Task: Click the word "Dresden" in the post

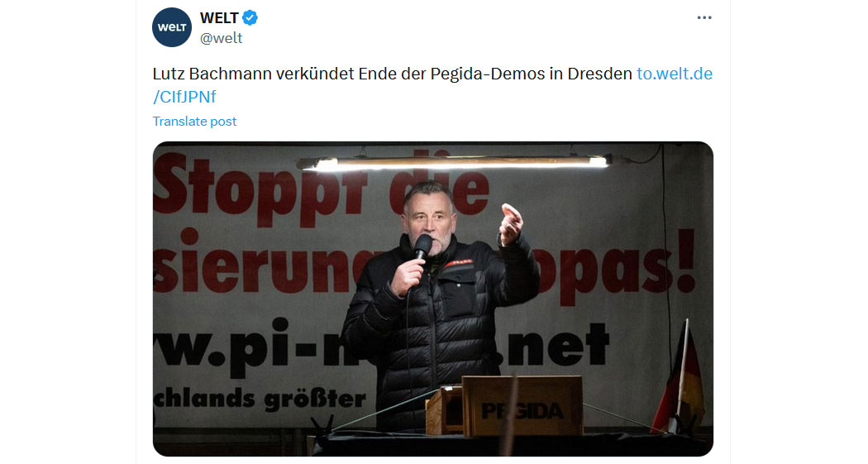Action: click(600, 74)
